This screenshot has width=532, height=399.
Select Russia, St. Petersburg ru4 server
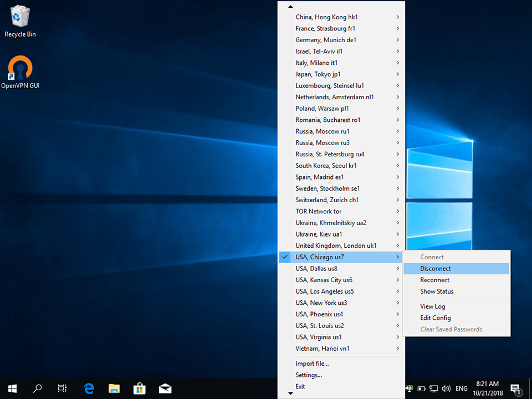click(x=341, y=155)
